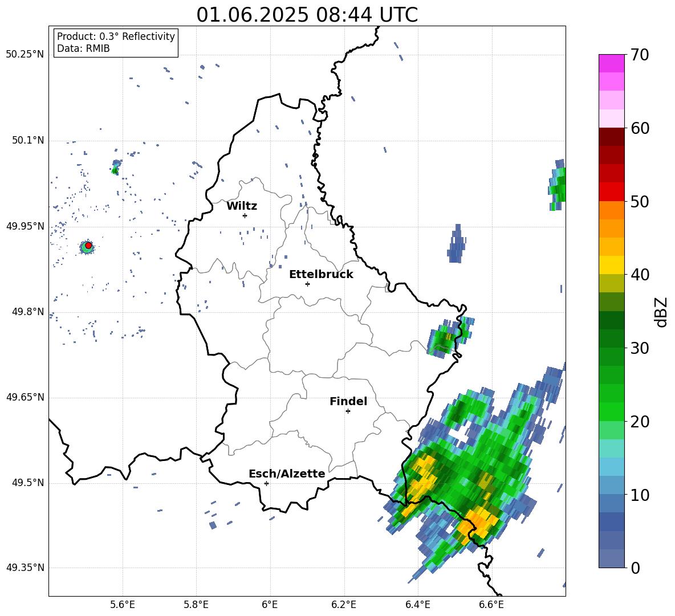
Task: Click the cross marker below Esch/Alzette
Action: (266, 483)
